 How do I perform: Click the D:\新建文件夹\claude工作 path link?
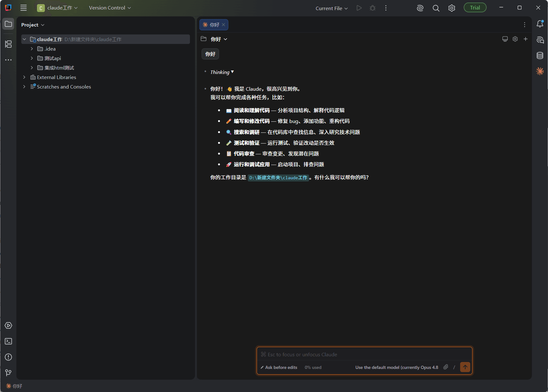pyautogui.click(x=278, y=178)
